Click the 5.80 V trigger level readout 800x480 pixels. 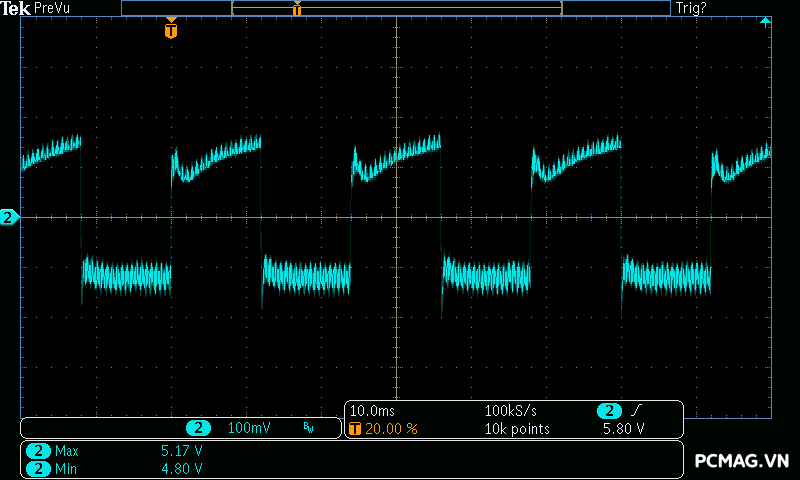pos(623,429)
